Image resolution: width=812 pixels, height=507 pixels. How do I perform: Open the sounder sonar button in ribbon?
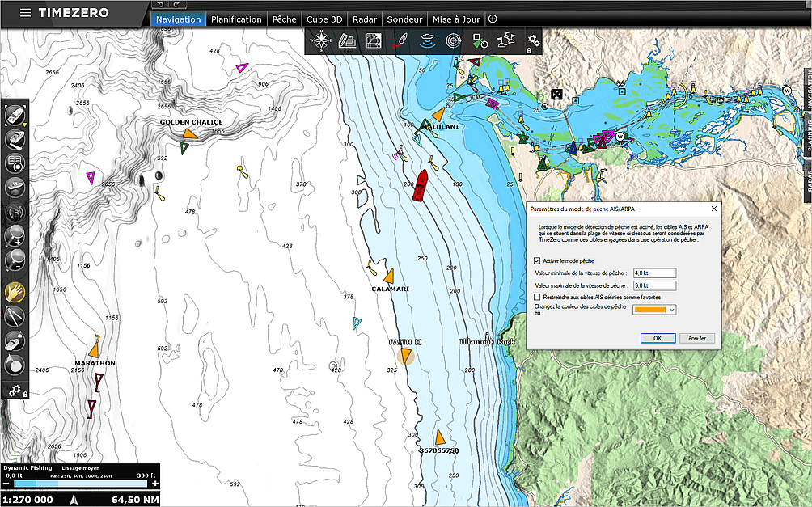pyautogui.click(x=427, y=41)
